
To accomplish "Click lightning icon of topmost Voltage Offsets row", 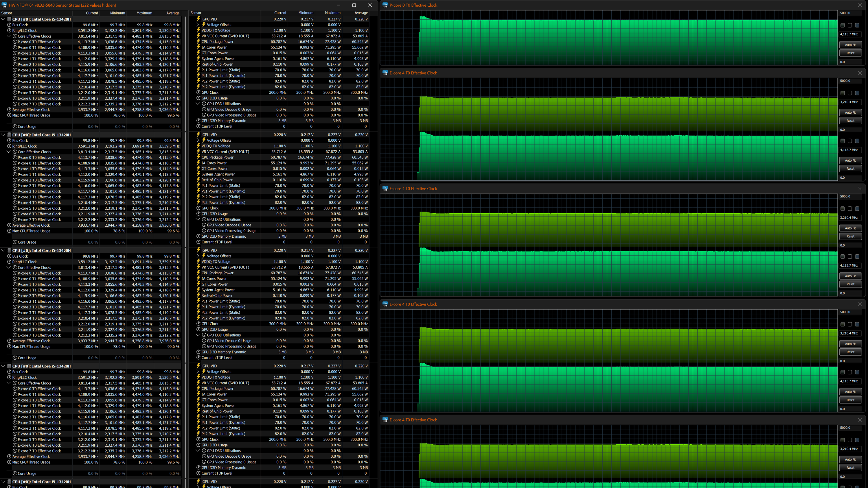I will 204,25.
